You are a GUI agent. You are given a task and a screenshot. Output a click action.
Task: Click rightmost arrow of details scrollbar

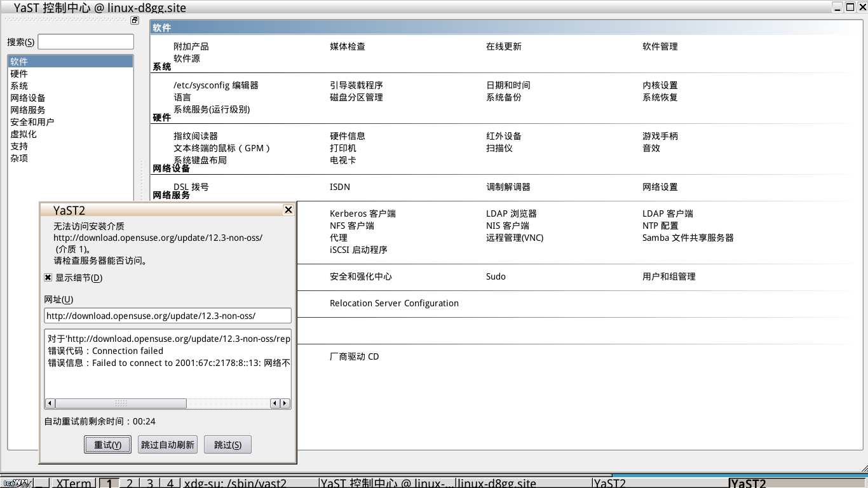tap(285, 403)
